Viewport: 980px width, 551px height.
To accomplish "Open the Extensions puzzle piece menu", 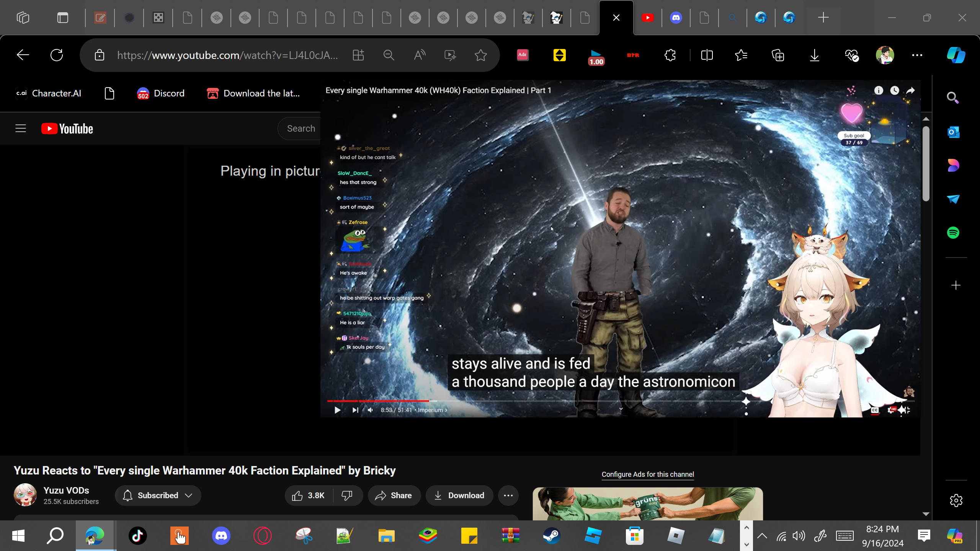I will tap(670, 55).
